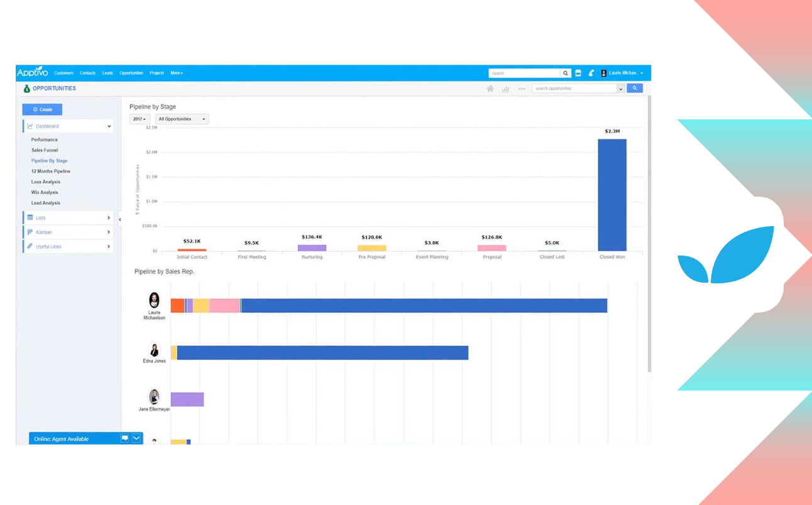The width and height of the screenshot is (812, 505).
Task: Open the Win Analysis dashboard link
Action: (45, 192)
